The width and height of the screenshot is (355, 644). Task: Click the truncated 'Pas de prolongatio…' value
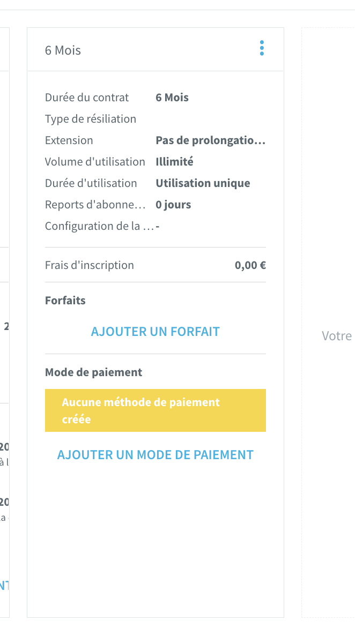coord(211,140)
